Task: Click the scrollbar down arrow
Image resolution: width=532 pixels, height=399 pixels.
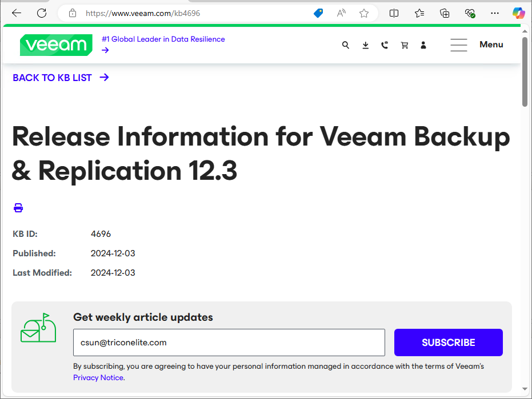Action: pos(525,389)
